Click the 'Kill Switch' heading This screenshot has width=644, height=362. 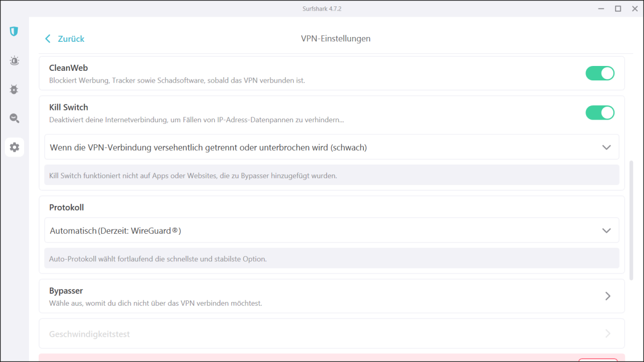point(69,107)
